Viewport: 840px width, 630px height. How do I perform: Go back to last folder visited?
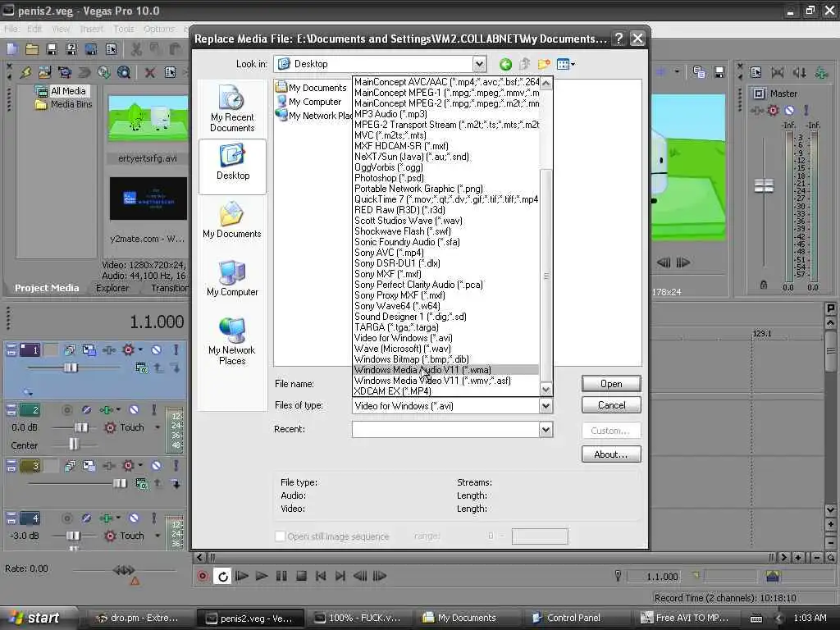coord(505,65)
